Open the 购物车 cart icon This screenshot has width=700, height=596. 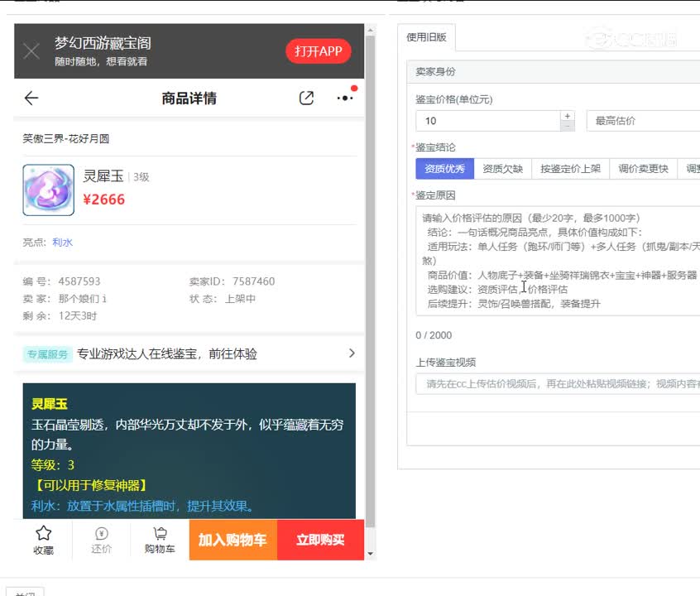(x=160, y=533)
